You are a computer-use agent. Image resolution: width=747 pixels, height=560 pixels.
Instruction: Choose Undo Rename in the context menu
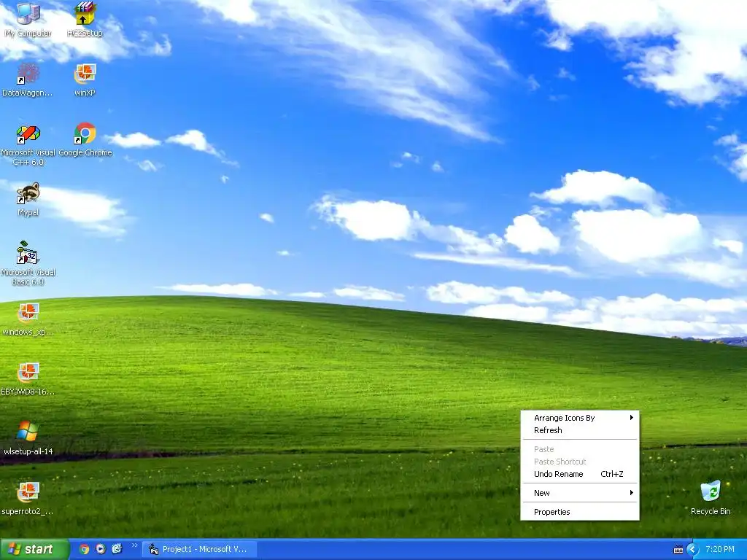[x=580, y=474]
